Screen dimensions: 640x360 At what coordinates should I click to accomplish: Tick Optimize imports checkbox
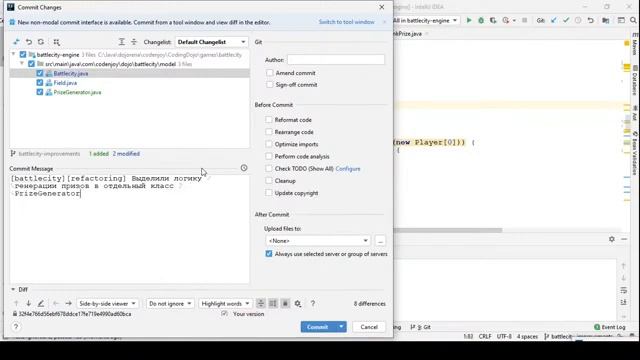tap(269, 144)
